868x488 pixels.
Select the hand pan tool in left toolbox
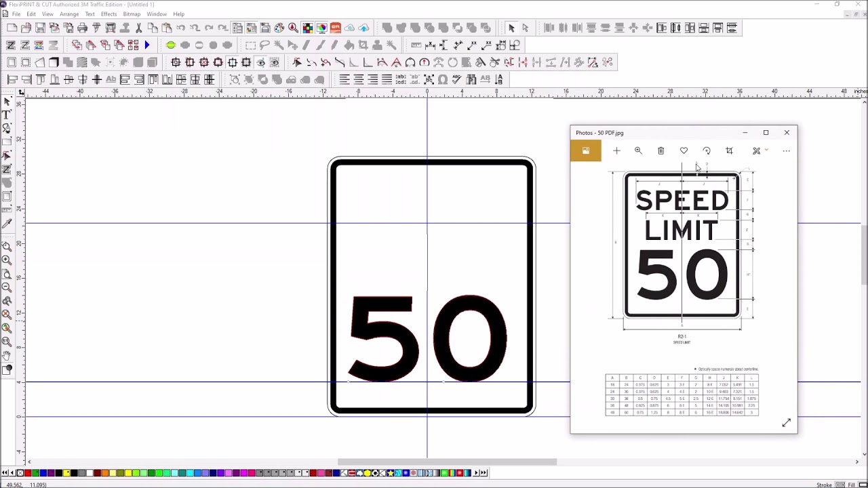(7, 354)
